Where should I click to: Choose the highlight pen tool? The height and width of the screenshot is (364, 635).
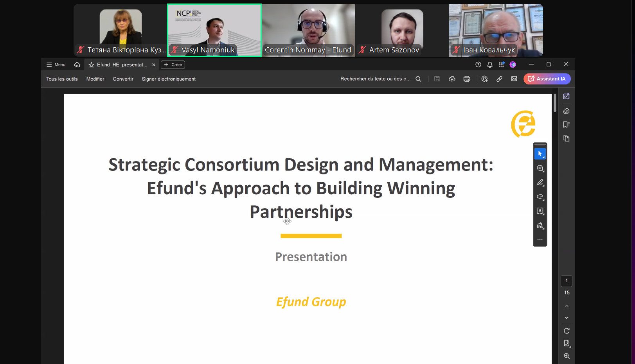pos(540,183)
